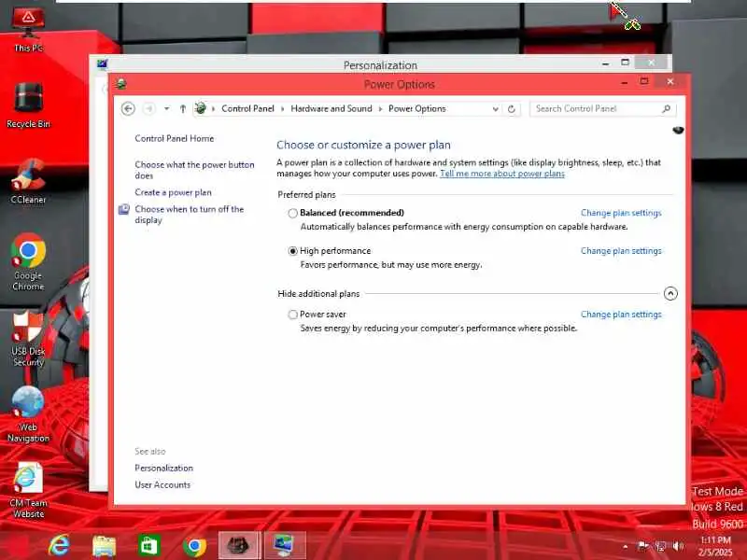Click the forward navigation arrow
Viewport: 747px width, 560px height.
click(x=149, y=108)
